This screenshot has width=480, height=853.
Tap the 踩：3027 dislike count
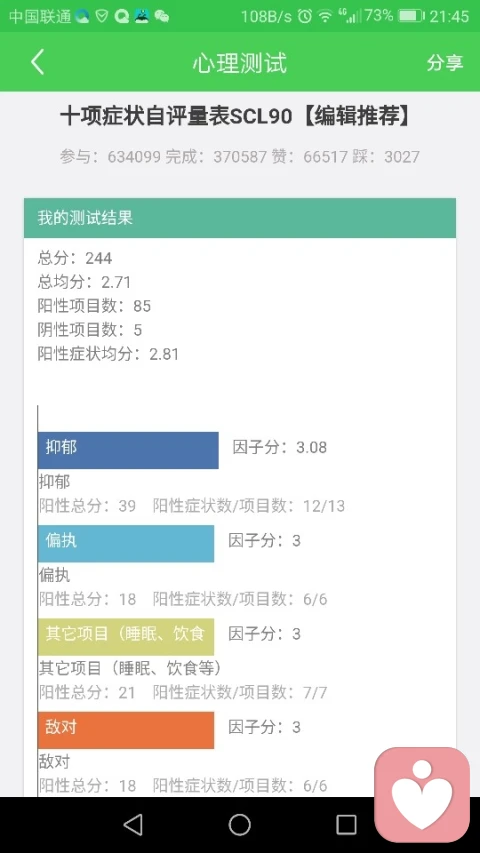[386, 157]
